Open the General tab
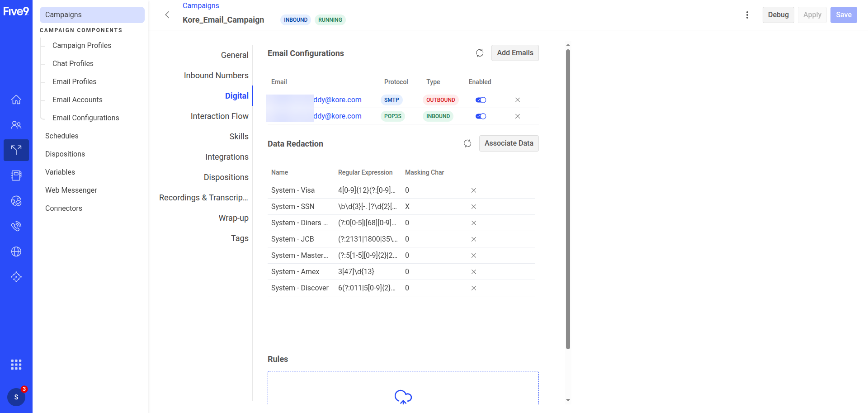The image size is (868, 413). click(x=235, y=55)
